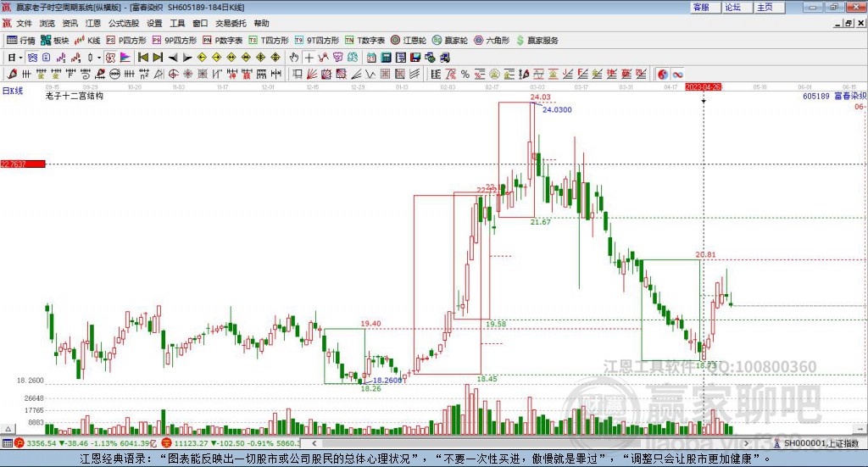The image size is (868, 467).
Task: Open the 9T四方形 tool
Action: point(317,41)
